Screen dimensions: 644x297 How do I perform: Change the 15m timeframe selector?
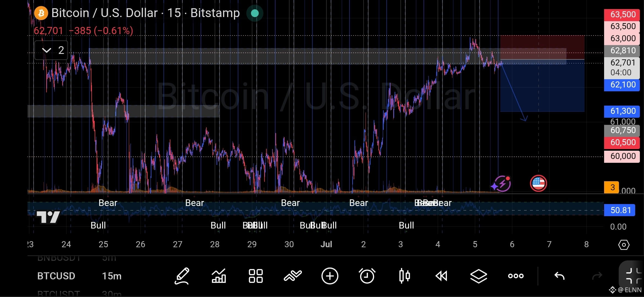[x=112, y=276]
